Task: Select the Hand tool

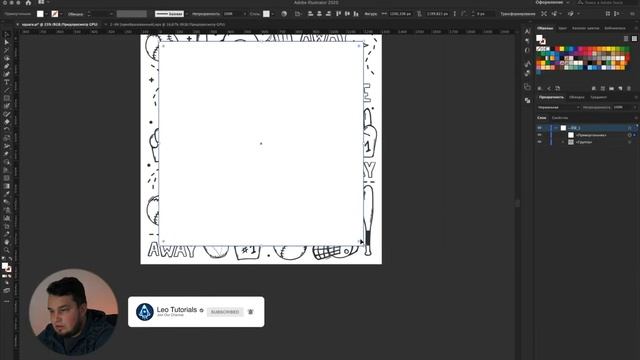Action: tap(7, 242)
